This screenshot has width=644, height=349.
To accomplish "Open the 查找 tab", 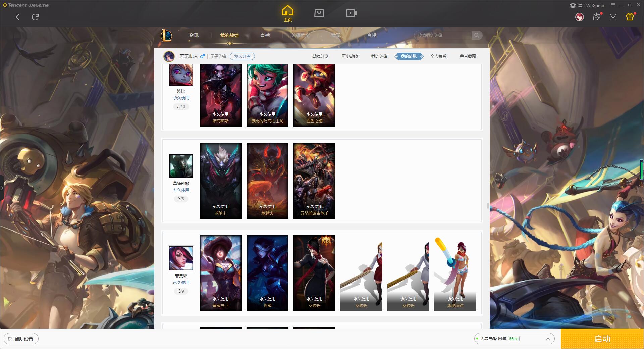I will point(372,35).
